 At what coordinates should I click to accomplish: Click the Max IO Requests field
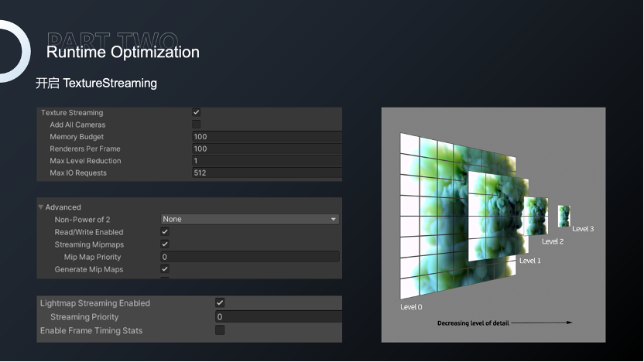pos(267,172)
